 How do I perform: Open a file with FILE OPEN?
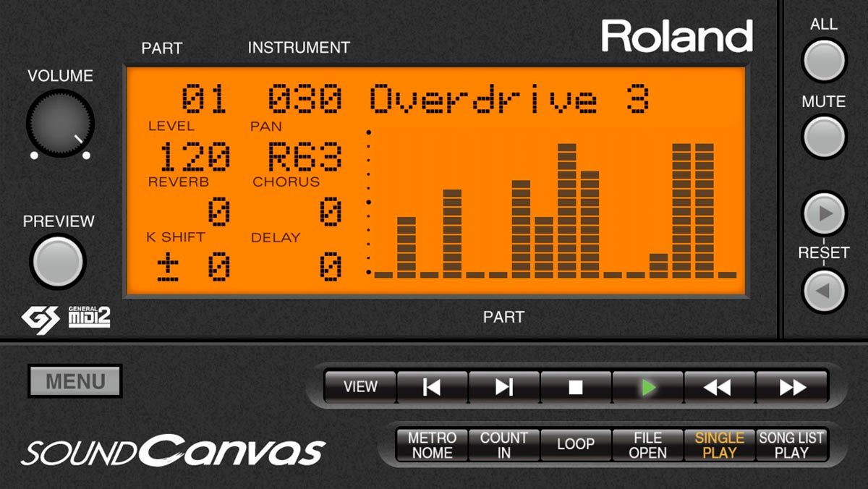tap(648, 445)
